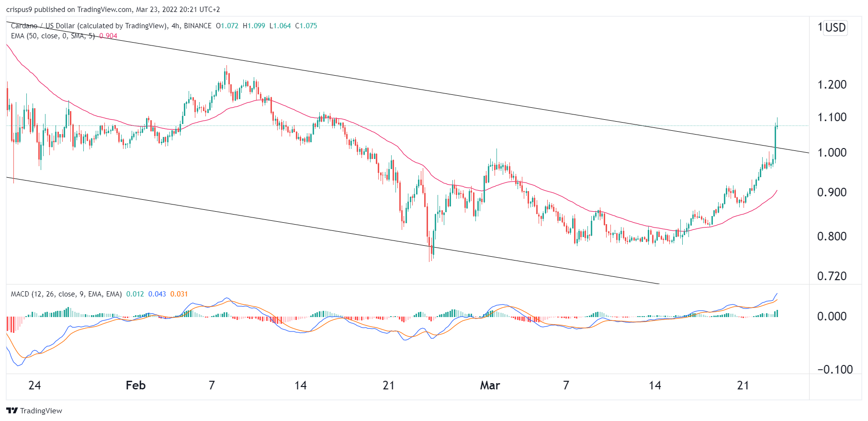
Task: Click the MACD orange value 0.031
Action: 179,294
